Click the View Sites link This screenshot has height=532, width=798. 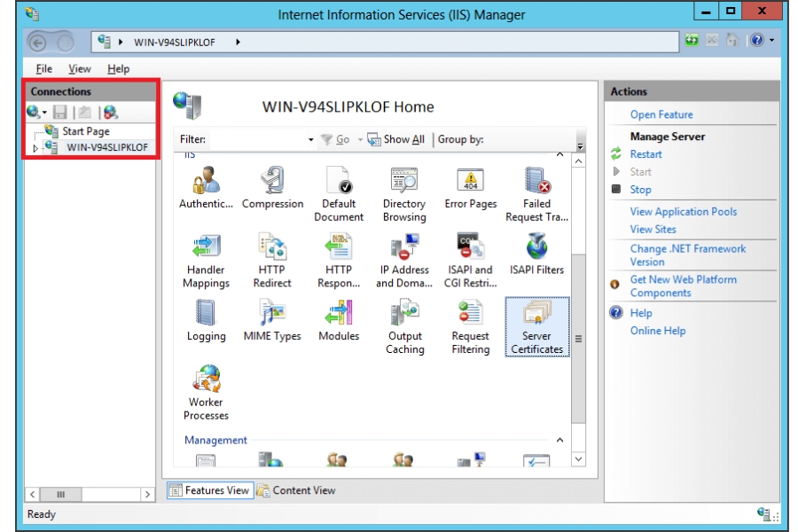(653, 230)
